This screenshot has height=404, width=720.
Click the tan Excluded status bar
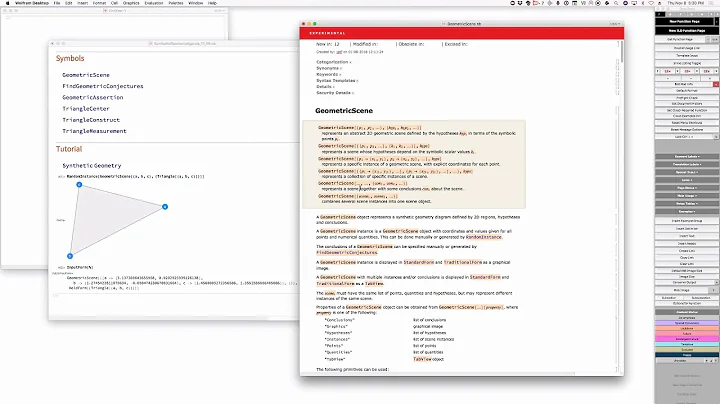point(687,350)
